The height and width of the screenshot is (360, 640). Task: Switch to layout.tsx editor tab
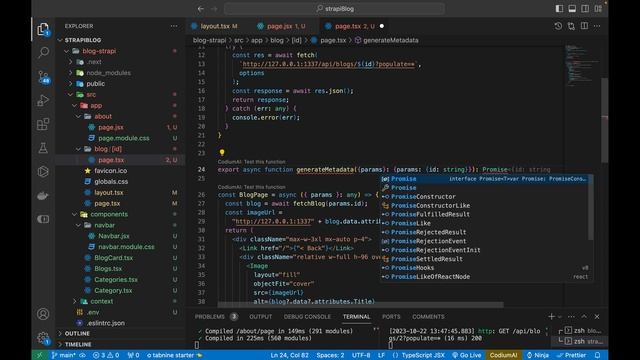(215, 26)
